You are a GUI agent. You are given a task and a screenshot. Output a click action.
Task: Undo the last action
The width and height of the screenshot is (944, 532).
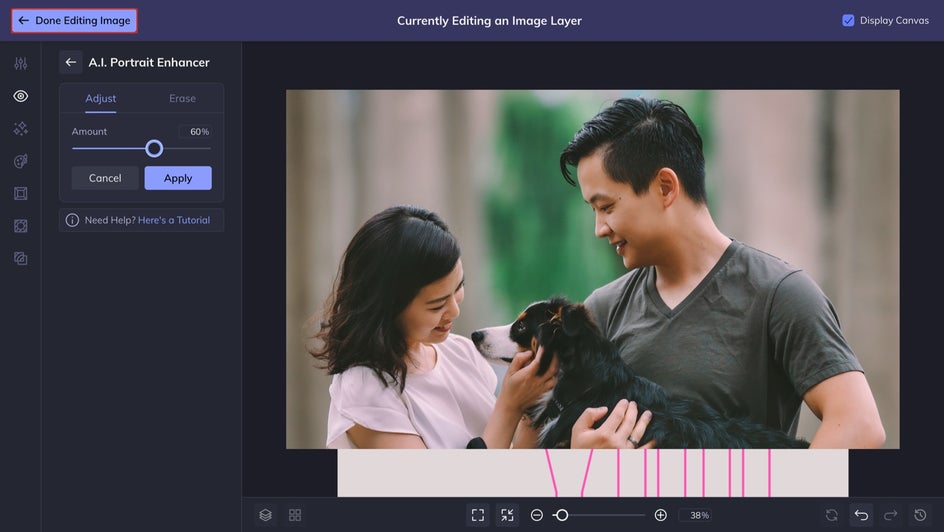click(861, 515)
